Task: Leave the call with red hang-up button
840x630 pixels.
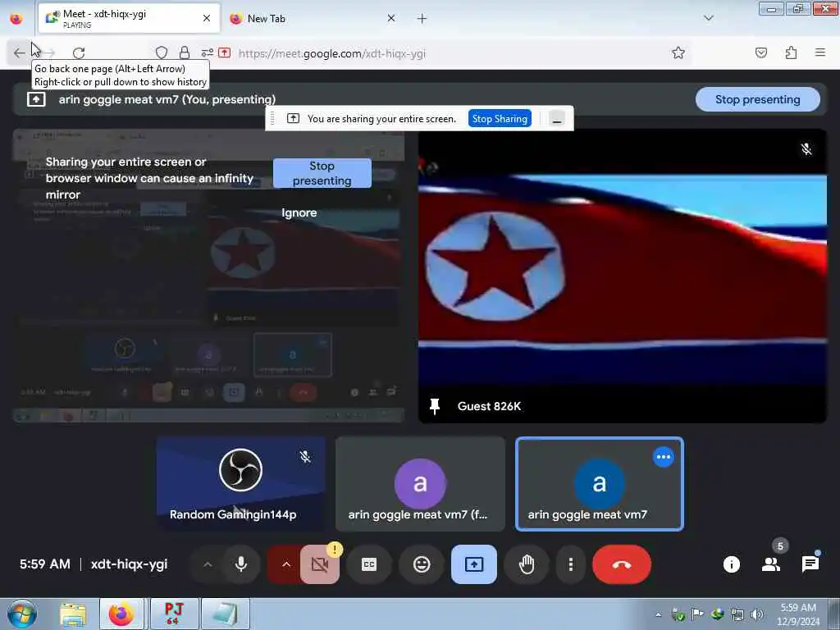Action: pos(622,564)
